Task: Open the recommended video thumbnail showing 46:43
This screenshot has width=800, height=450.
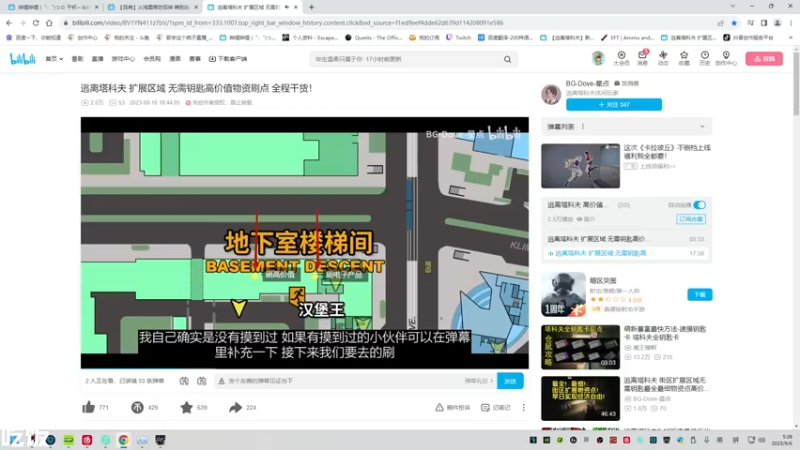Action: 581,398
